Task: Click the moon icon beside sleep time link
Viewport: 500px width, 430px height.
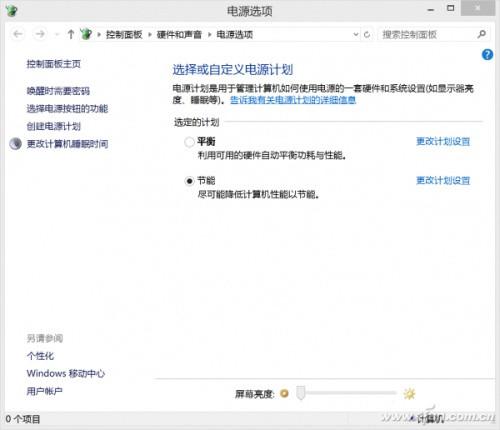Action: coord(15,144)
